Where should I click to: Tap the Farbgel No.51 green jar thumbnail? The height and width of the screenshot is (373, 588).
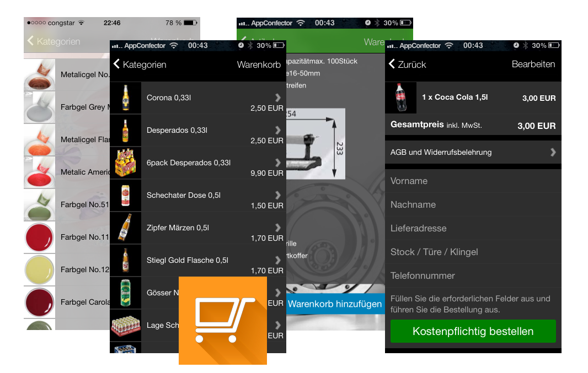coord(39,205)
